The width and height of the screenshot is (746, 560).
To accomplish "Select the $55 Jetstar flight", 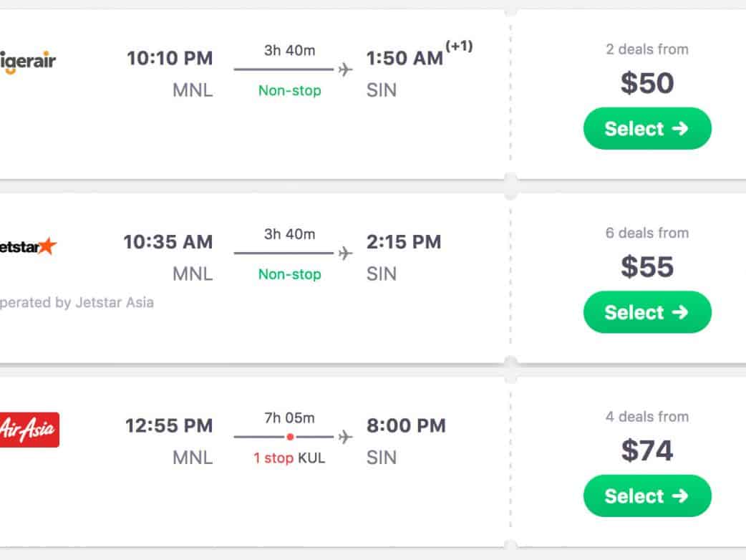I will point(647,312).
